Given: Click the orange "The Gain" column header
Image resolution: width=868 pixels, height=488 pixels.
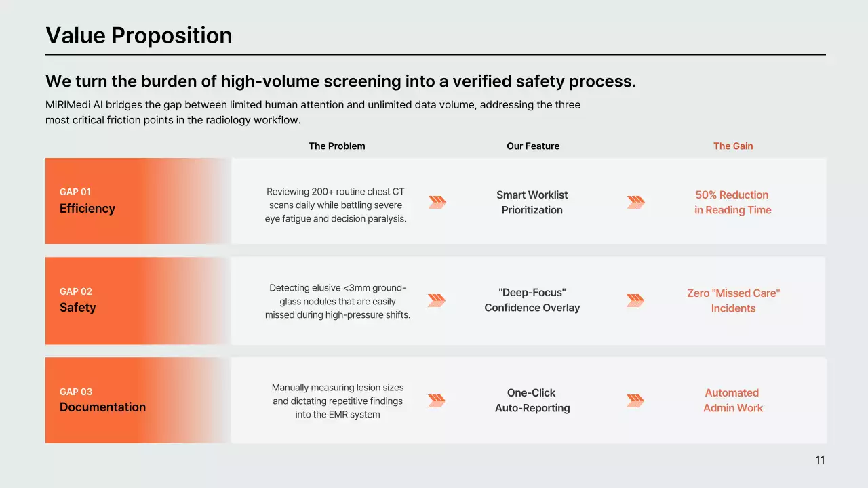Looking at the screenshot, I should [x=733, y=146].
